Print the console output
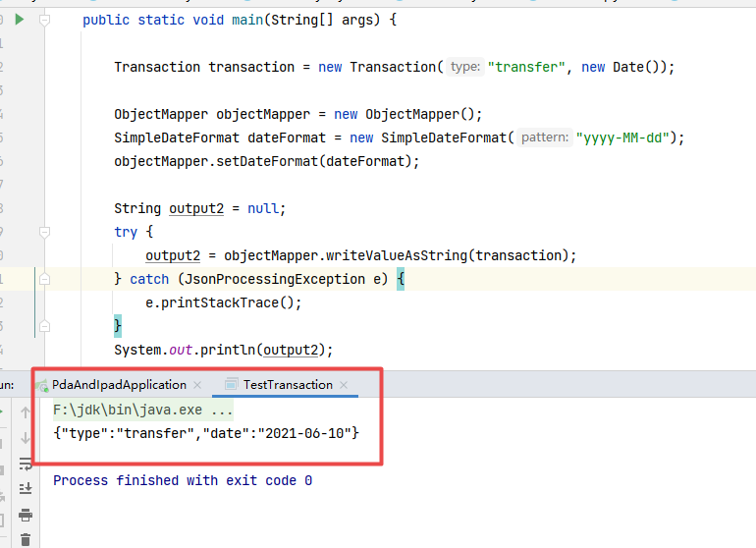756x548 pixels. pos(26,516)
